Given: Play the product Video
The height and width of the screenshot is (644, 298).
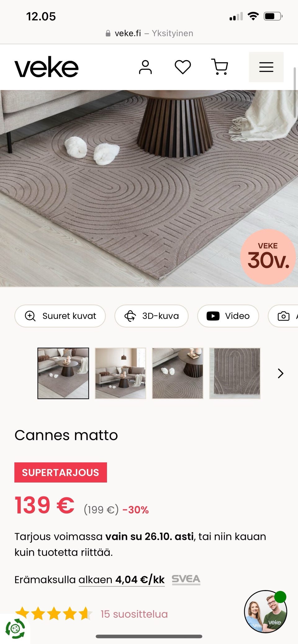Looking at the screenshot, I should coord(228,316).
